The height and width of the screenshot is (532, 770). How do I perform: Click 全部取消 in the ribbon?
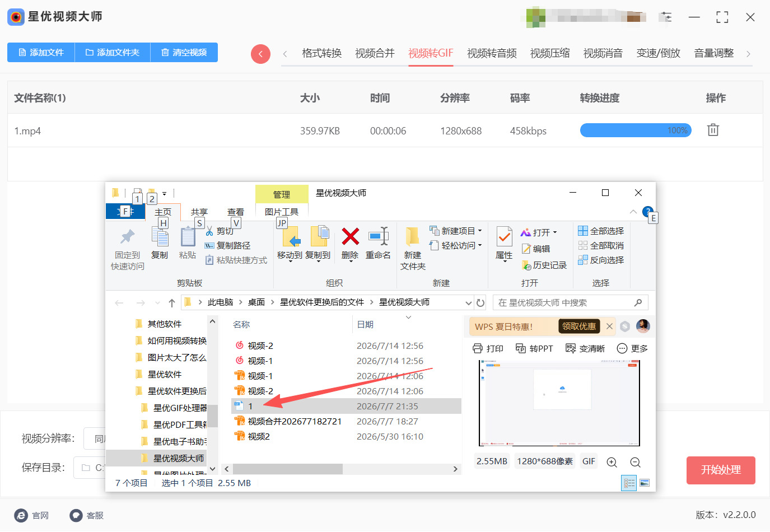(601, 245)
